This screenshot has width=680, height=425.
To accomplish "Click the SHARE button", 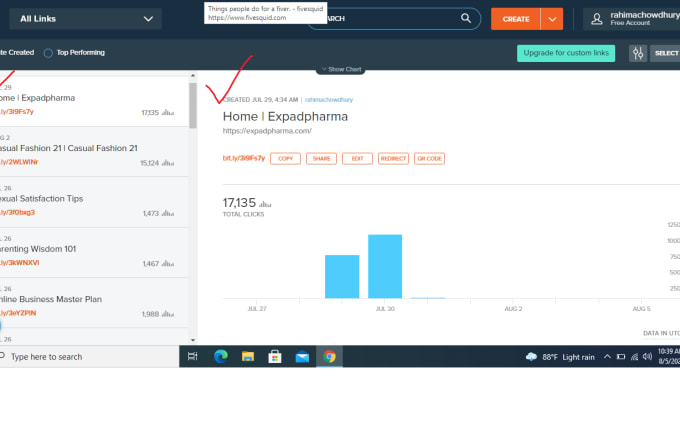I will pos(321,159).
